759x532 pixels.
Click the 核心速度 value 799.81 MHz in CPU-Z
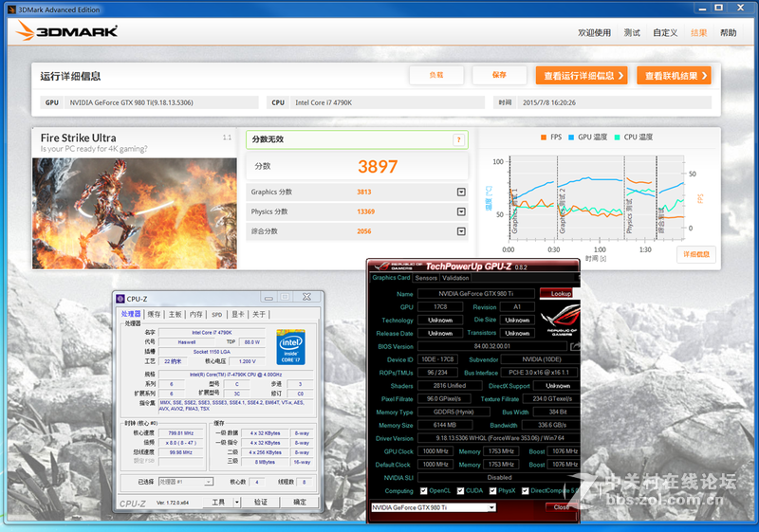(x=181, y=433)
